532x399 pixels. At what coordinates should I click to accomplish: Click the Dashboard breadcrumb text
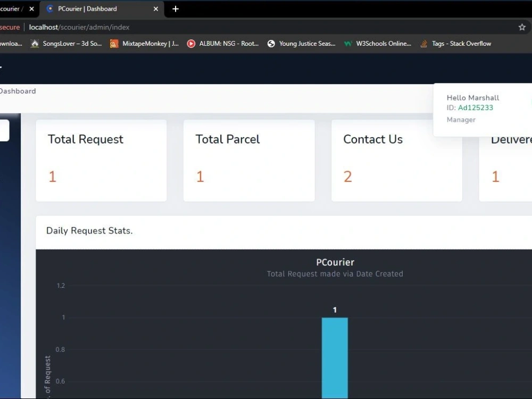coord(18,91)
